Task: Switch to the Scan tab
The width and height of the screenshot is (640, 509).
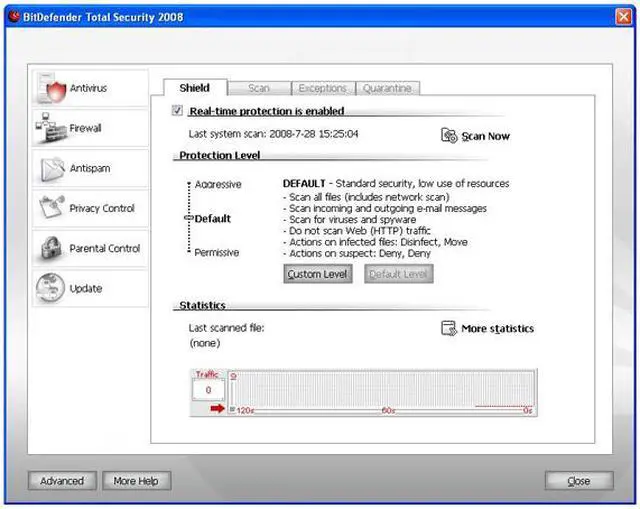Action: tap(259, 89)
